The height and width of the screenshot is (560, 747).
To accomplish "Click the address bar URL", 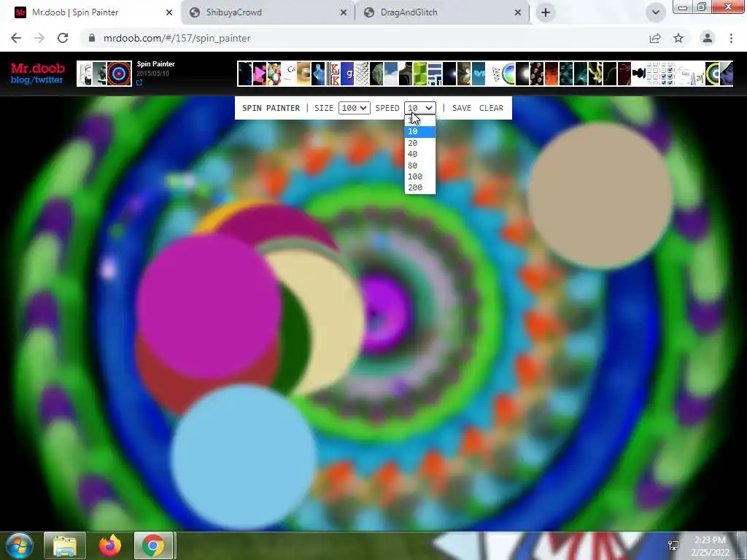I will [x=177, y=38].
